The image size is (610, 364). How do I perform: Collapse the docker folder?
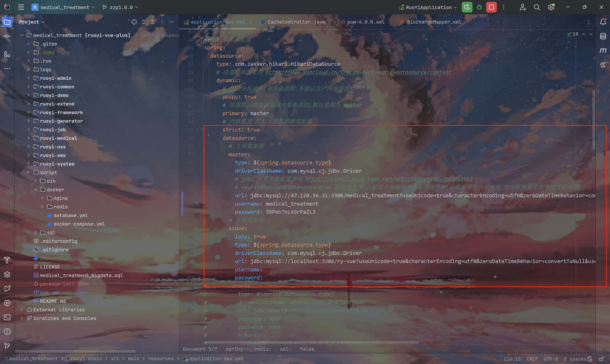click(x=35, y=190)
